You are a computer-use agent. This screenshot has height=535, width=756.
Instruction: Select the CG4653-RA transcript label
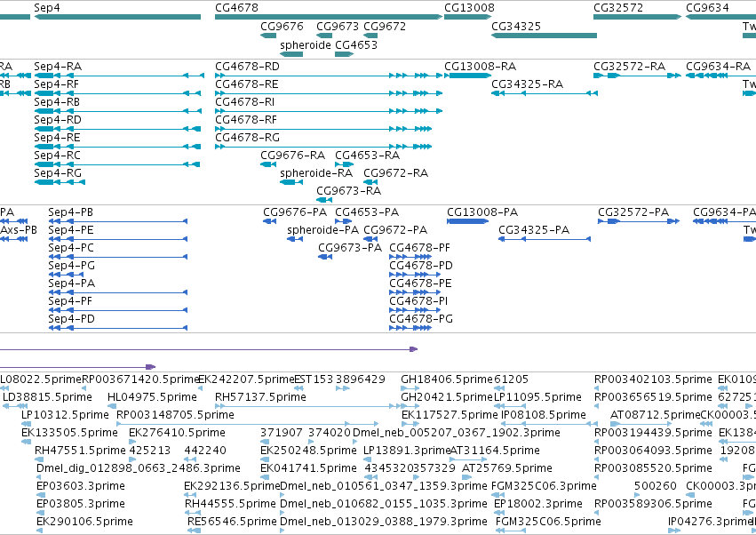coord(368,156)
